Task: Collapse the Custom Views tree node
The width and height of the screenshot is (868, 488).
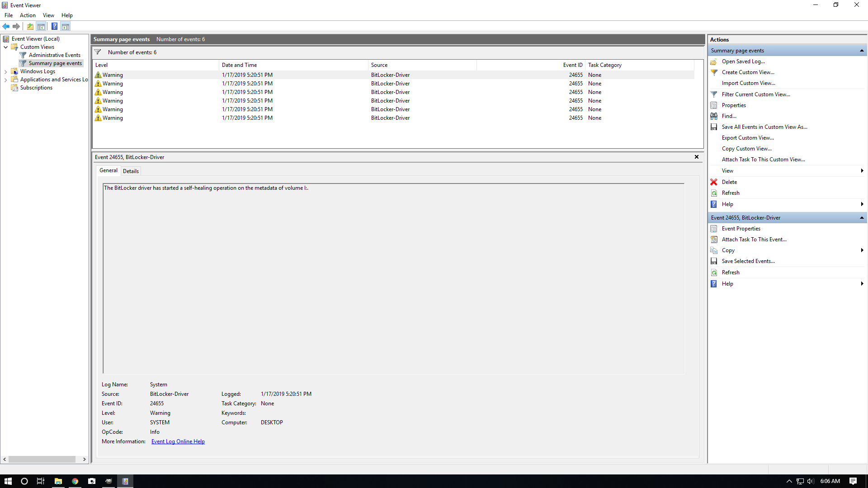Action: coord(5,47)
